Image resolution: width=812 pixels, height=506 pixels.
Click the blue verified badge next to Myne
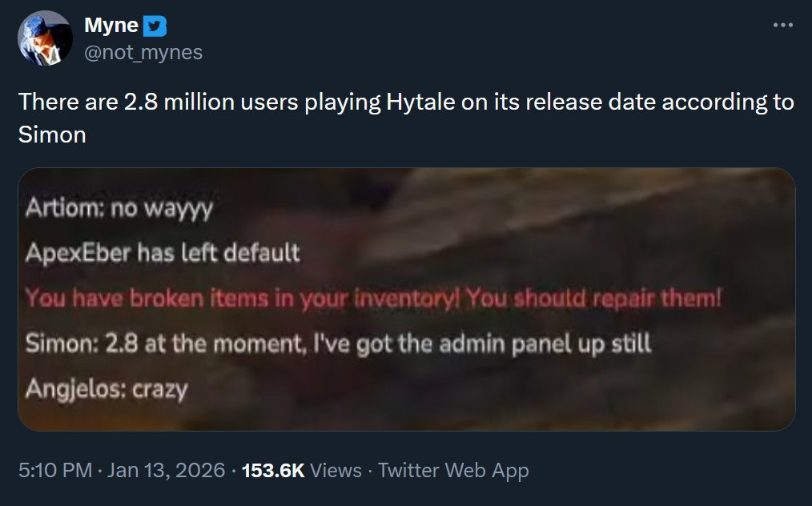pos(155,28)
